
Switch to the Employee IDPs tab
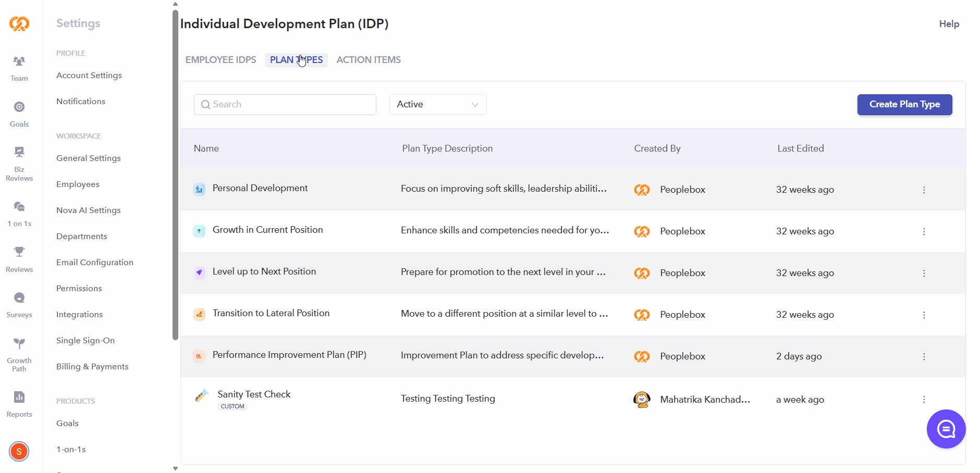click(x=221, y=60)
